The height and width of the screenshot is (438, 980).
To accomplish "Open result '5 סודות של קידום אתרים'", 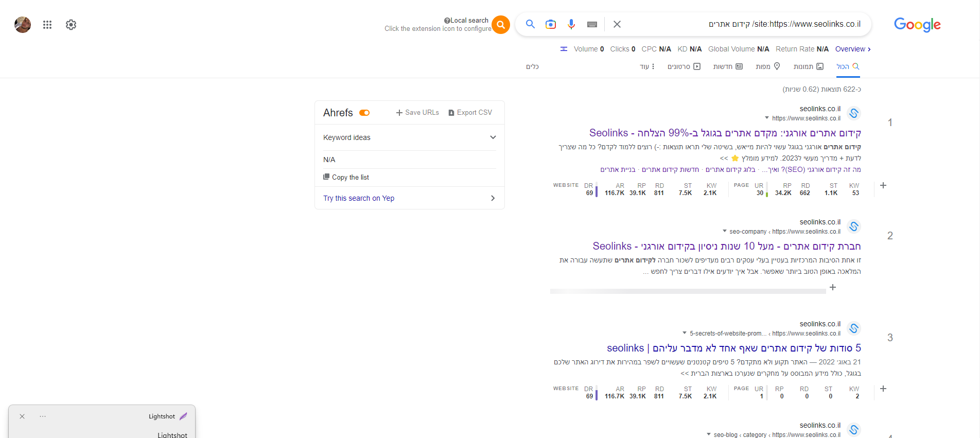I will coord(734,348).
